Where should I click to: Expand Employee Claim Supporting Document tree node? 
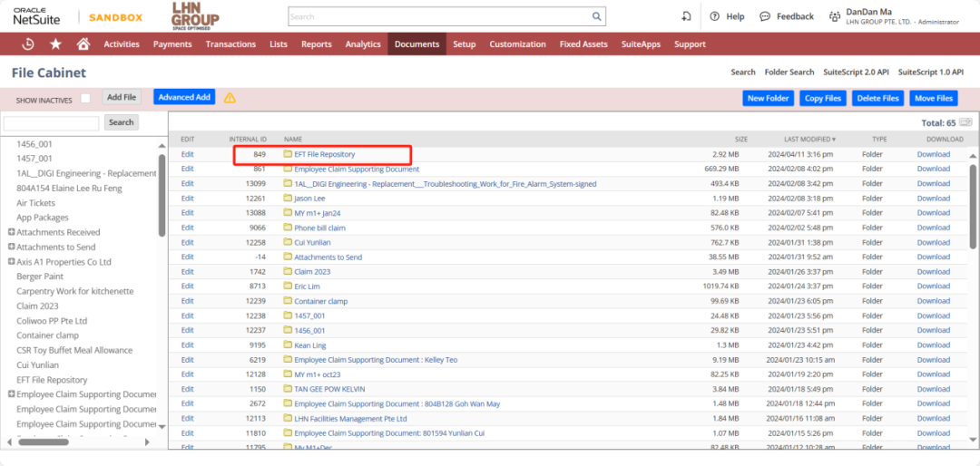(11, 394)
